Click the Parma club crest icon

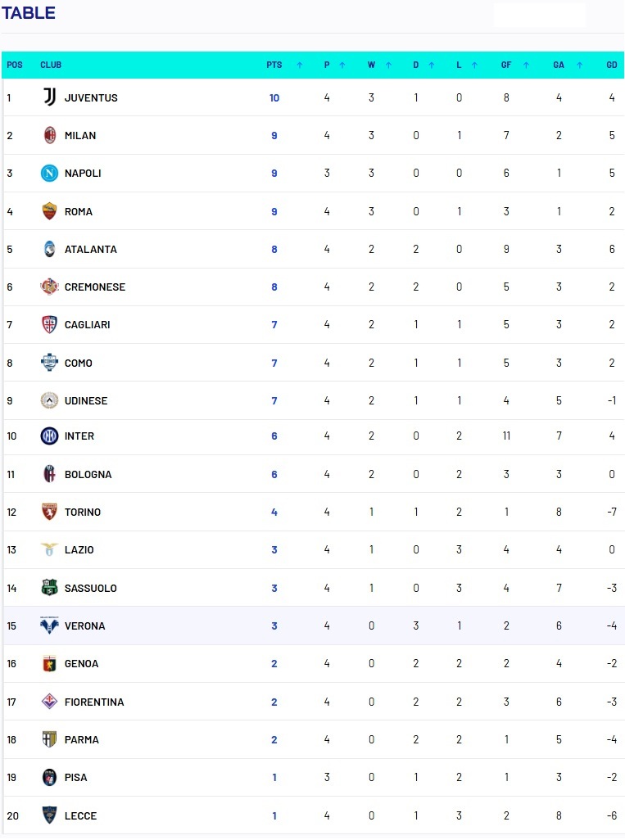click(50, 739)
